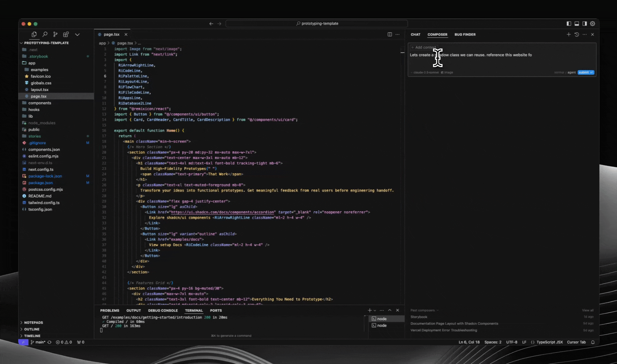Click into the composer prompt text field
The image size is (617, 364).
click(502, 55)
